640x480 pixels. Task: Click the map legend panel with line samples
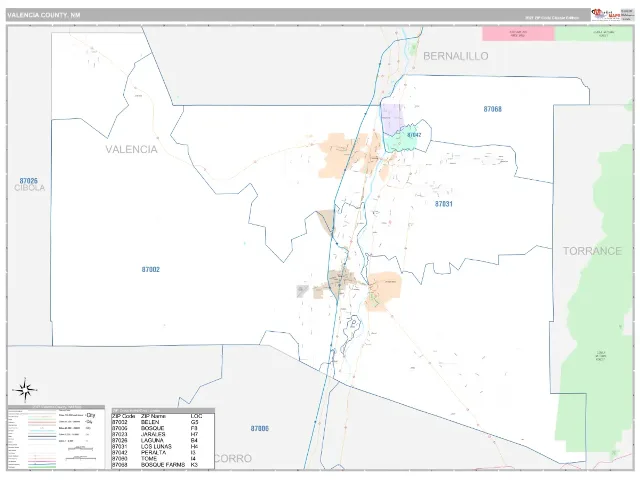(56, 438)
